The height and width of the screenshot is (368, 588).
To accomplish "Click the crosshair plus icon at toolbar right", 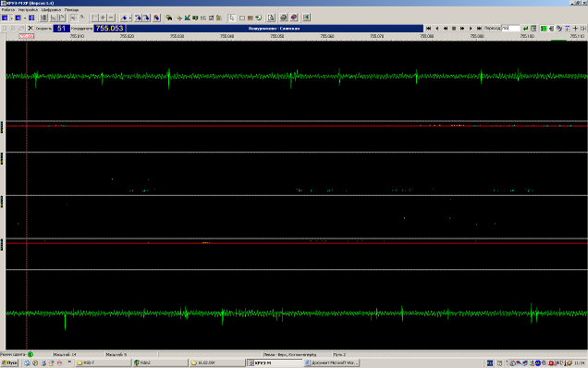I will coord(576,28).
